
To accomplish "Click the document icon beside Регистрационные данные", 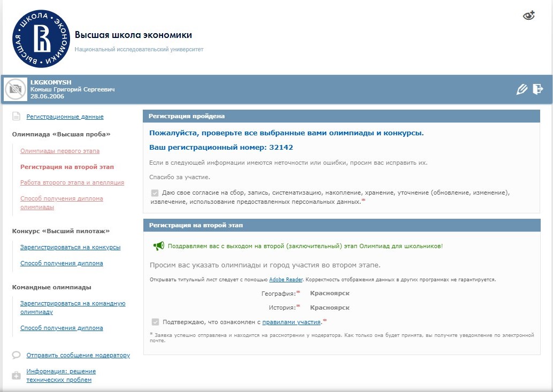I will [x=16, y=117].
